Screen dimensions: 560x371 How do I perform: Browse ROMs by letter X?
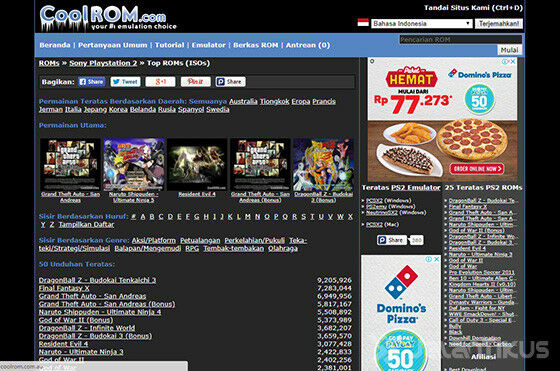point(350,216)
